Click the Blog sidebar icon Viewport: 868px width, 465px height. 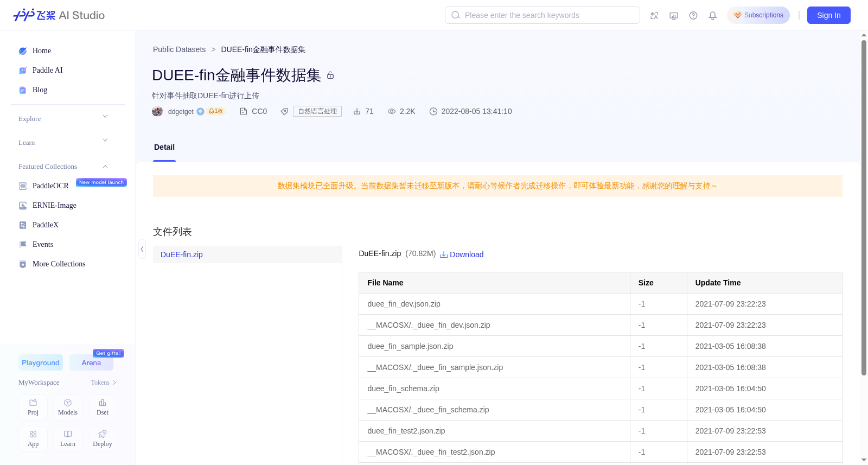pos(23,90)
